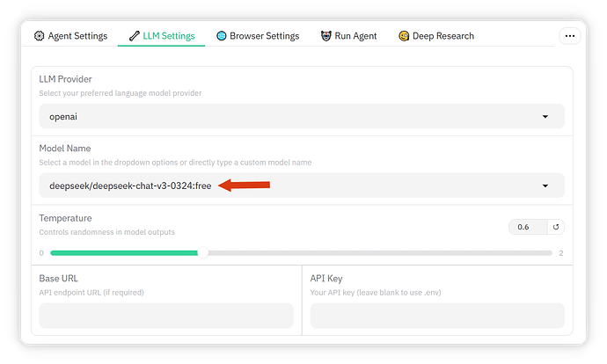Click the slider minimum label 0
Screen dimensions: 607x364
pos(41,253)
